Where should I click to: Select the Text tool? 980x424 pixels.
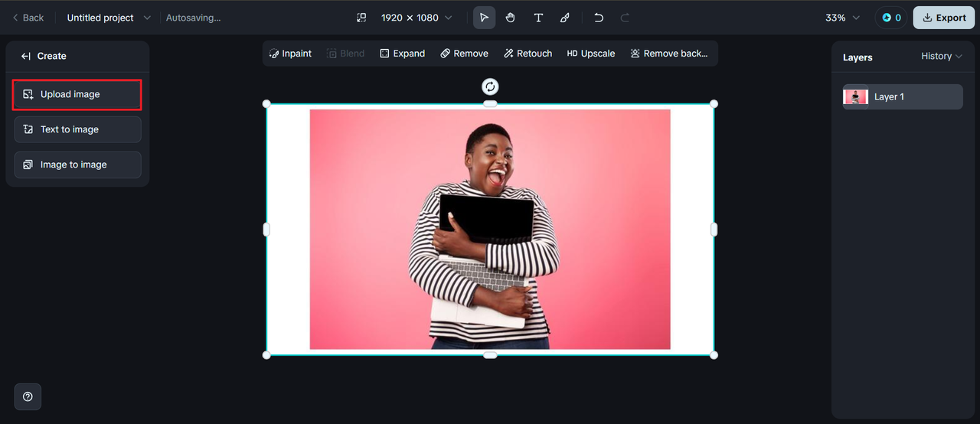[x=538, y=18]
